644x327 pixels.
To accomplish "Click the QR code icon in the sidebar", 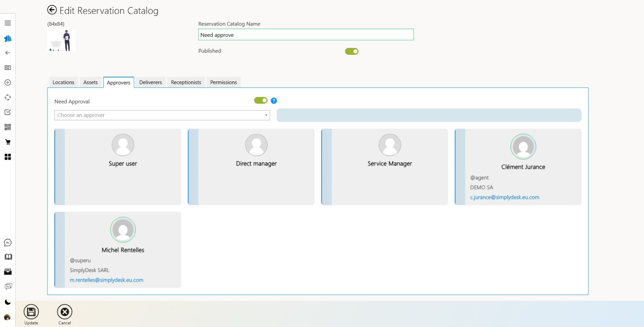I will pos(8,127).
